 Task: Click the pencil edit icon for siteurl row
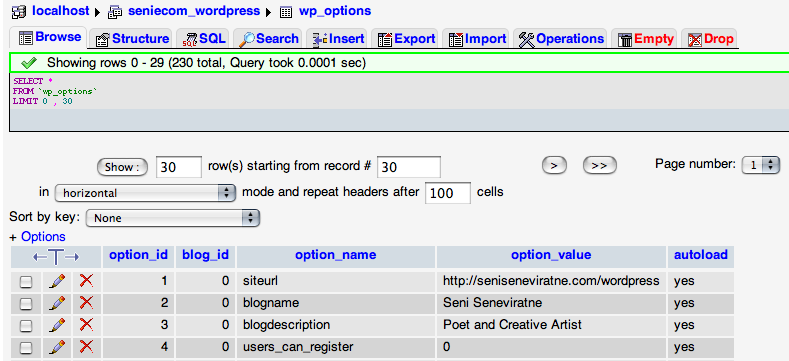(x=57, y=281)
